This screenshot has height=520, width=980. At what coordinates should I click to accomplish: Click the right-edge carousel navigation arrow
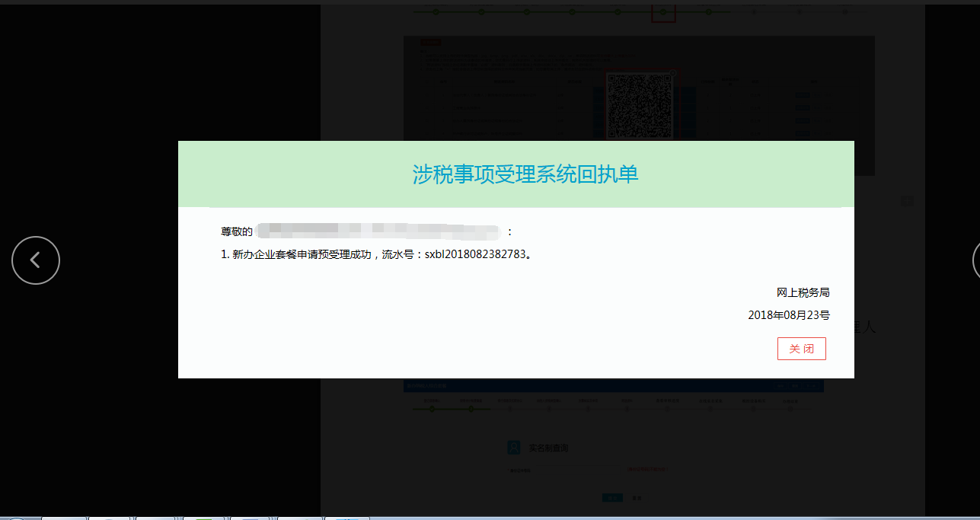click(977, 260)
